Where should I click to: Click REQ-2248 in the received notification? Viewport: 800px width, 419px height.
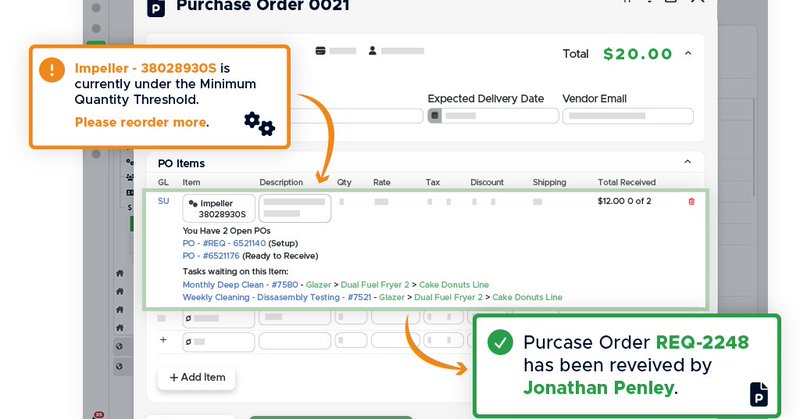702,342
